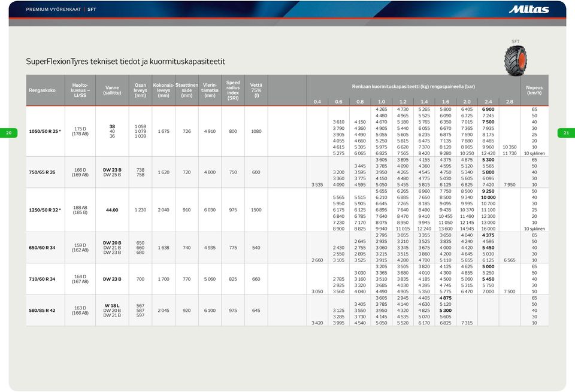The height and width of the screenshot is (392, 575).
Task: Click the SFT tyre image
Action: click(516, 60)
